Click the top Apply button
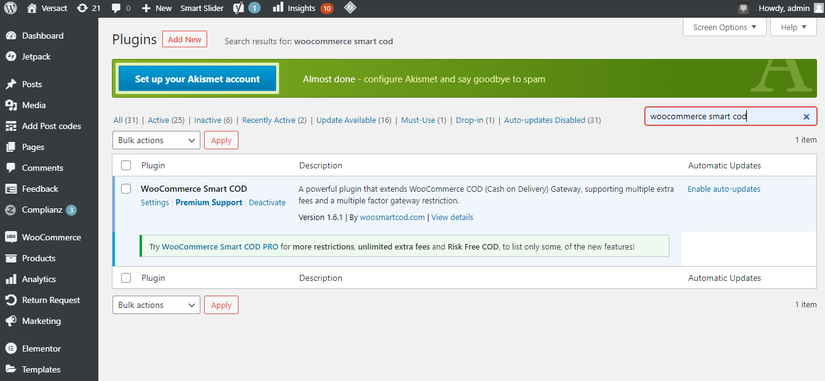This screenshot has height=381, width=825. (x=221, y=141)
